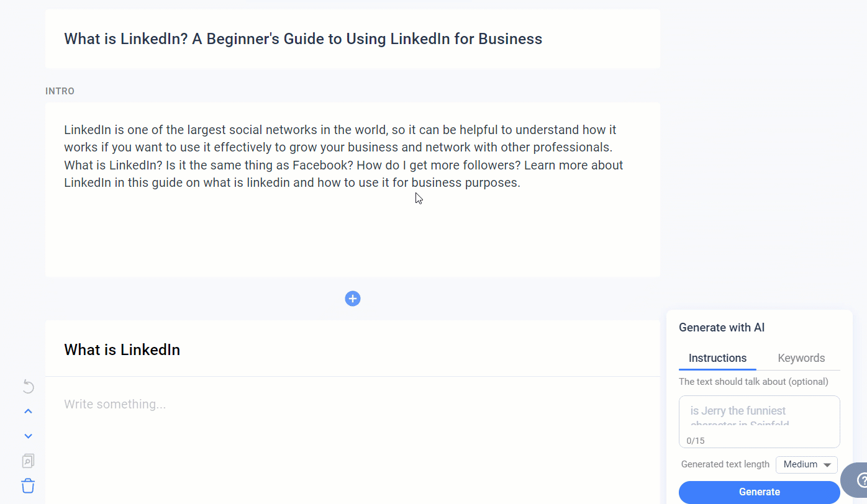The width and height of the screenshot is (867, 504).
Task: Switch to the Instructions tab
Action: tap(717, 358)
